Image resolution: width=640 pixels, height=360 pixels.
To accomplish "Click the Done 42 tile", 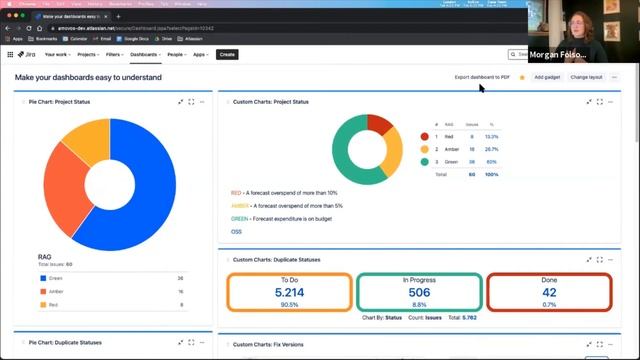I will (549, 292).
